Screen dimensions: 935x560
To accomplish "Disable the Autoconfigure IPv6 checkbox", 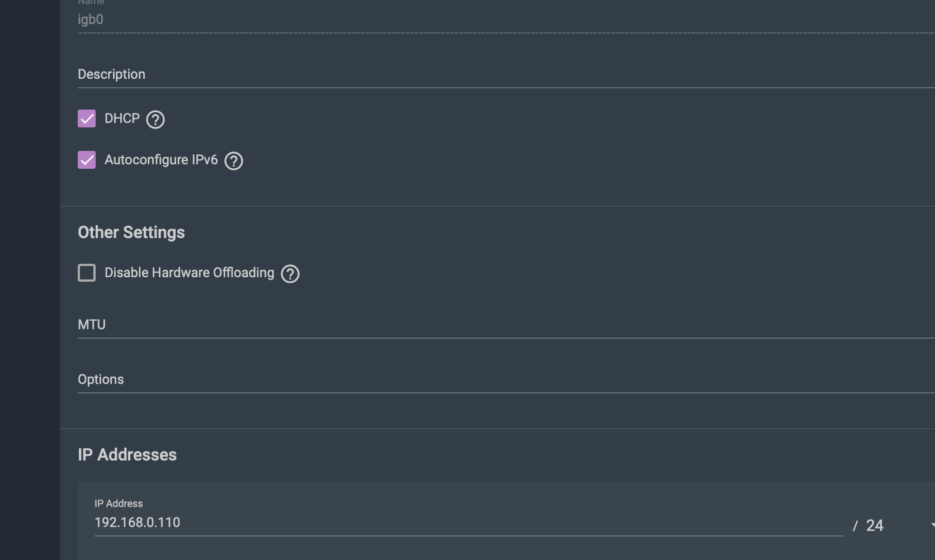I will (x=87, y=160).
